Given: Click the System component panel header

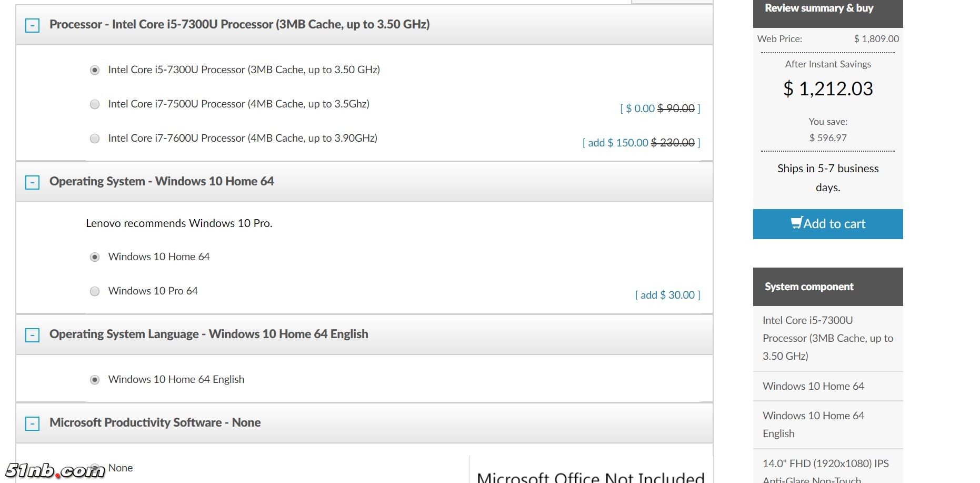Looking at the screenshot, I should (809, 287).
